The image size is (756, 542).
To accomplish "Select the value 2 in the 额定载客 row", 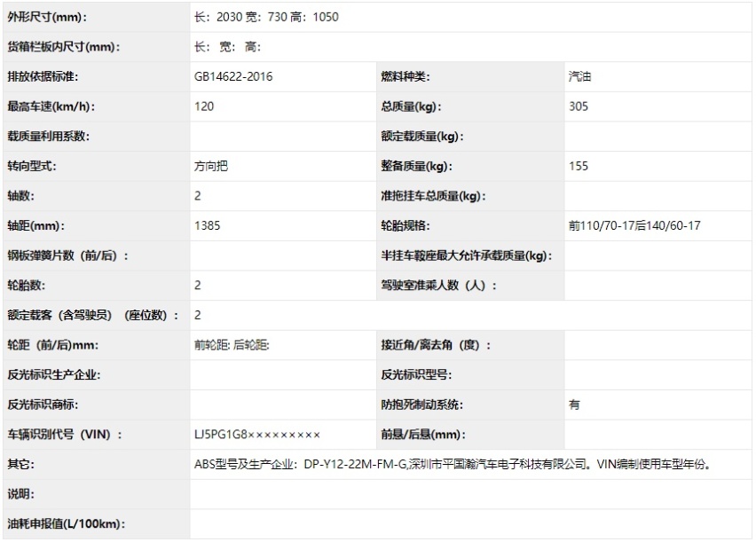I will pos(198,316).
